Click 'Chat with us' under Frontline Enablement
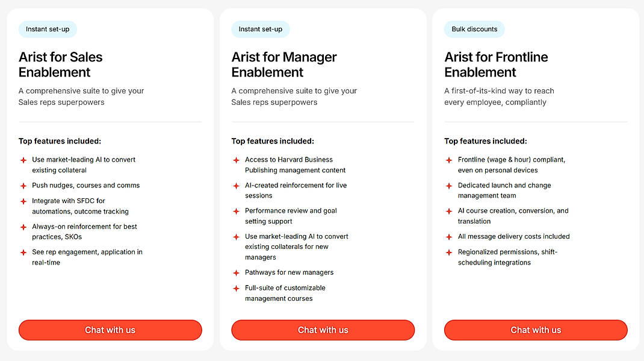 [536, 330]
